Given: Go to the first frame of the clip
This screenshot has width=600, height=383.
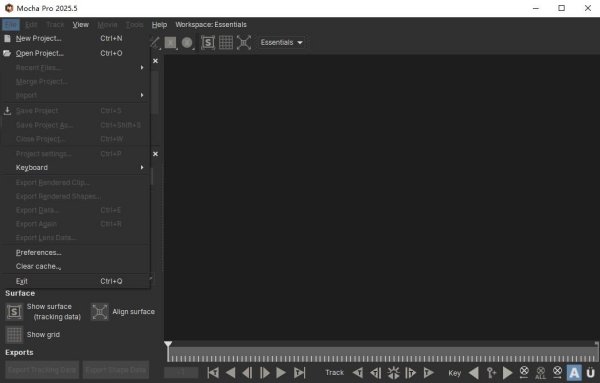Looking at the screenshot, I should coord(213,373).
